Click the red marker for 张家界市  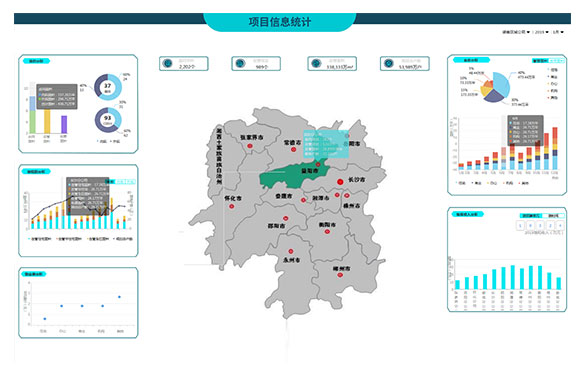click(250, 146)
